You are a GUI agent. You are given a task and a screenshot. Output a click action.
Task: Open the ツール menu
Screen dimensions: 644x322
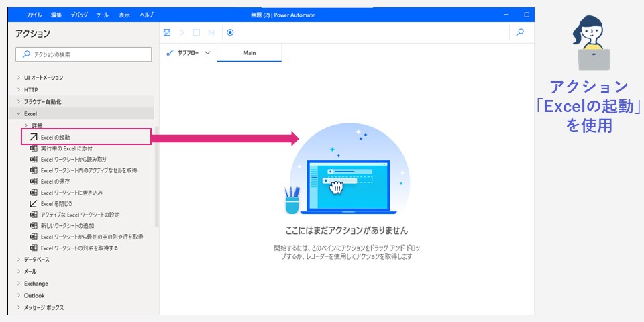tap(102, 15)
